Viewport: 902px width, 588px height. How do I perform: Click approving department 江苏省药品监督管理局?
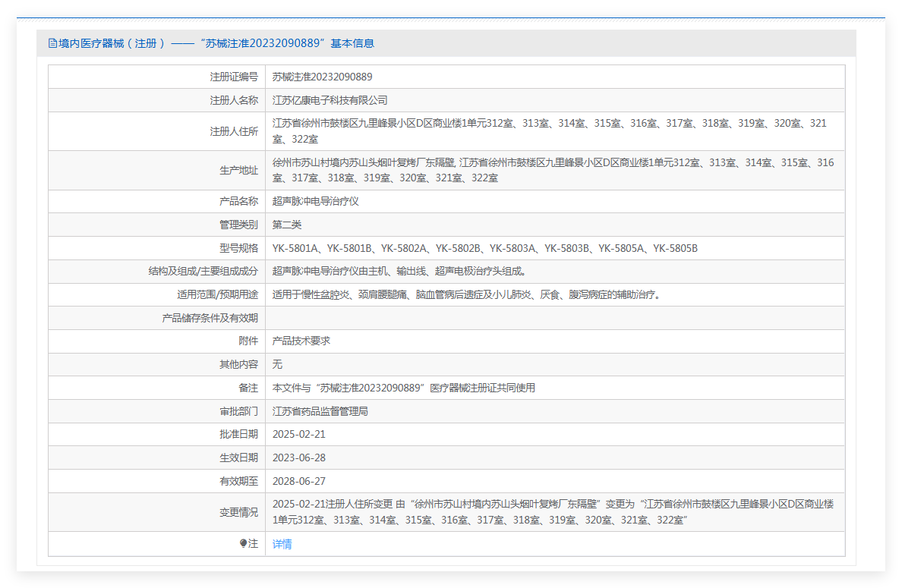320,411
